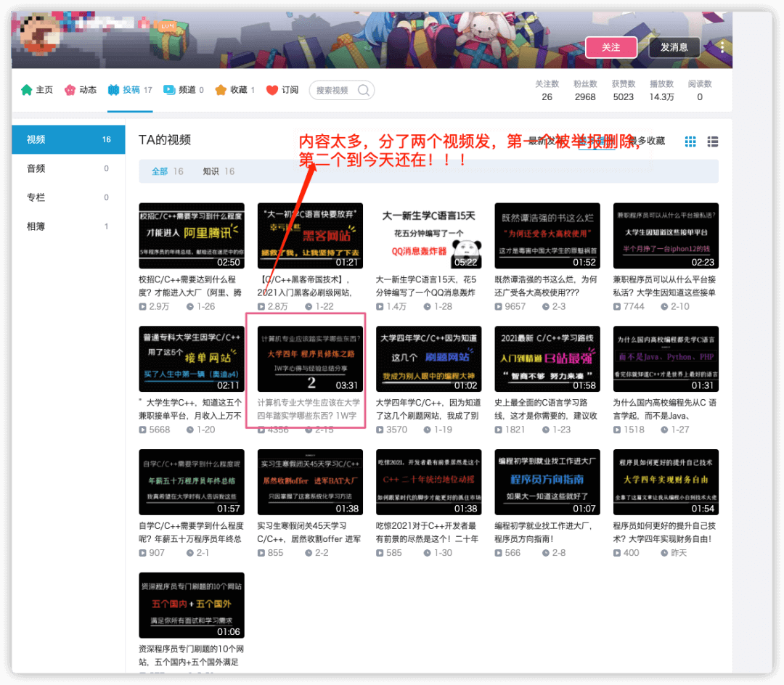Click the red 订阅 heart icon
The width and height of the screenshot is (784, 685).
(272, 90)
